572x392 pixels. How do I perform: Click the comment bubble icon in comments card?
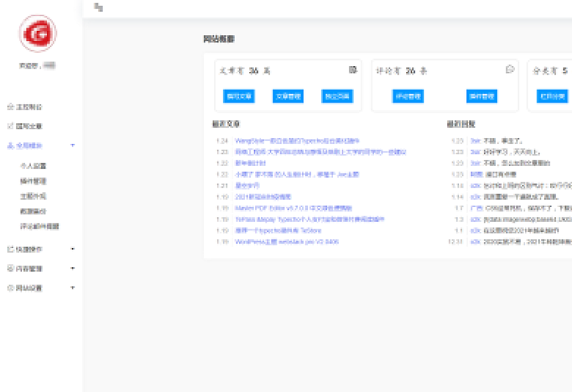point(510,69)
